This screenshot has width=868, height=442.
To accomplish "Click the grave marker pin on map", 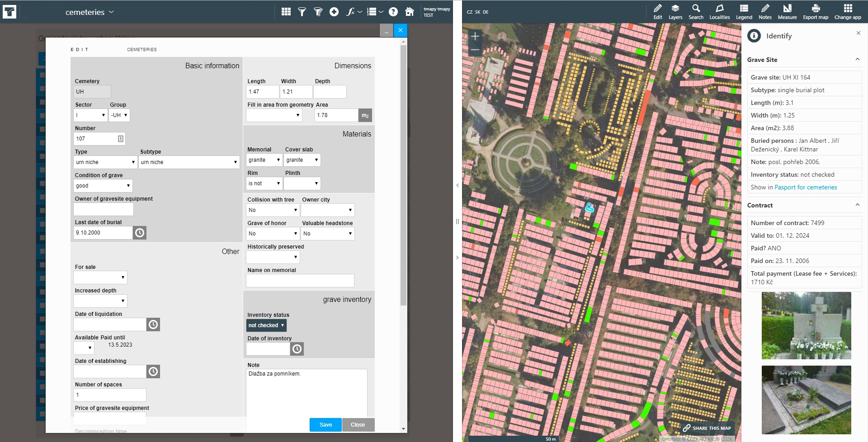I will point(589,207).
